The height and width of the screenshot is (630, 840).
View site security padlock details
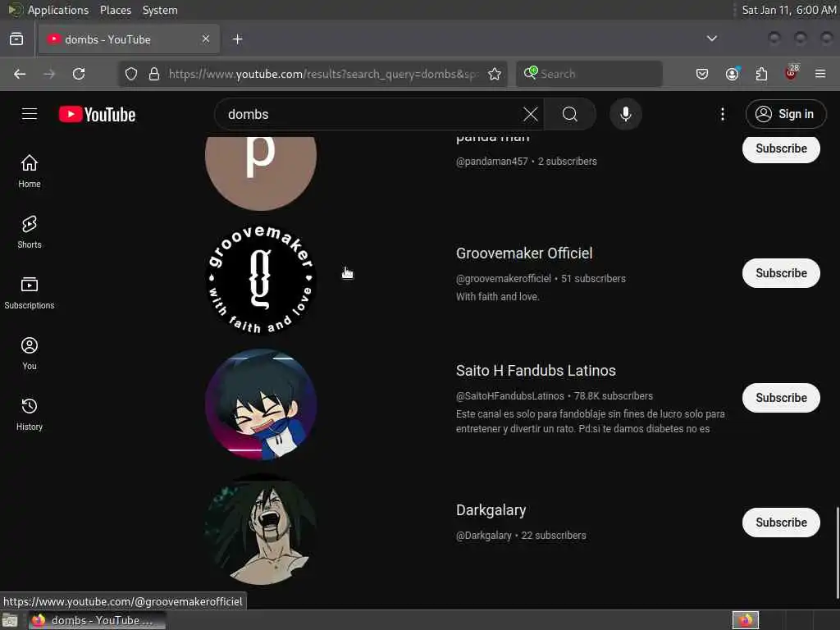tap(154, 74)
